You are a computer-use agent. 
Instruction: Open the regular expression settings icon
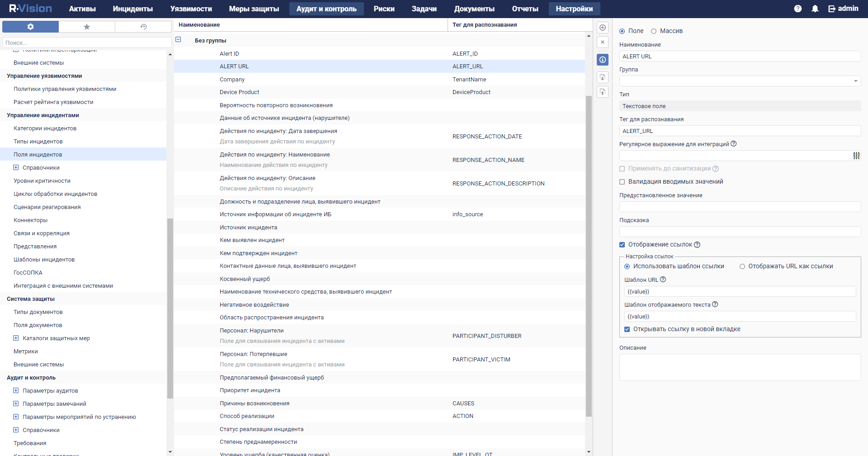pyautogui.click(x=856, y=156)
